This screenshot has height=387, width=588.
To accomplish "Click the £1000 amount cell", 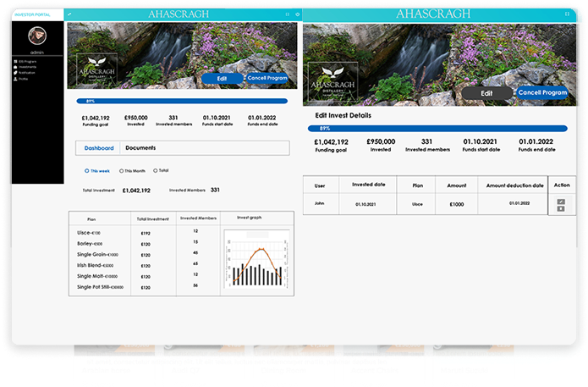I will (x=457, y=204).
